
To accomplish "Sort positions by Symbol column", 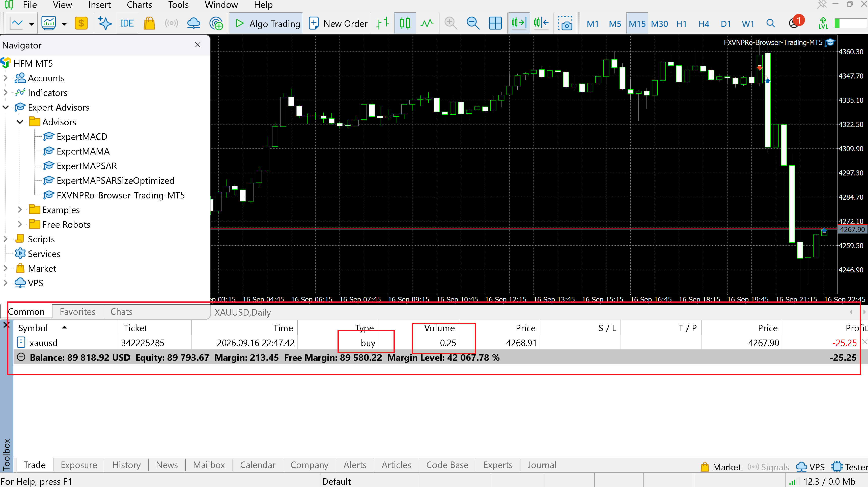I will tap(33, 328).
